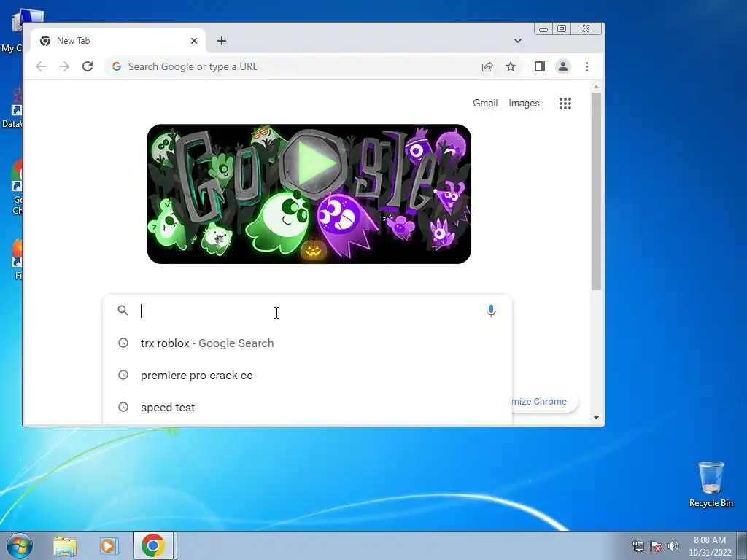Image resolution: width=747 pixels, height=560 pixels.
Task: Restore down the Chrome window
Action: click(x=562, y=29)
